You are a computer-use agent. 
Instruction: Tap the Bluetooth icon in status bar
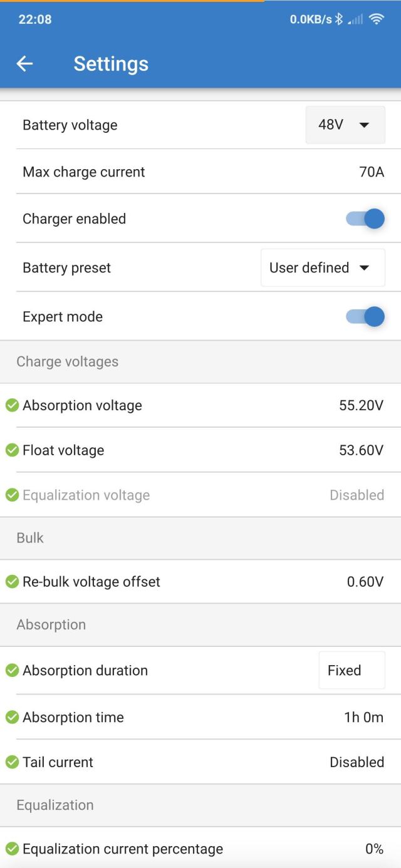(339, 19)
